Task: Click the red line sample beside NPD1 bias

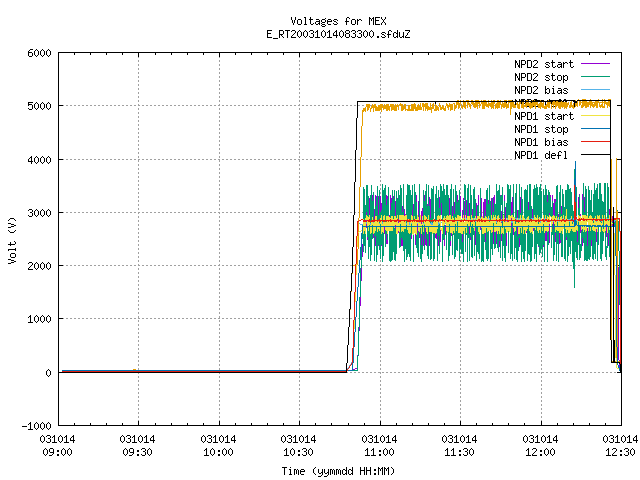Action: 596,142
